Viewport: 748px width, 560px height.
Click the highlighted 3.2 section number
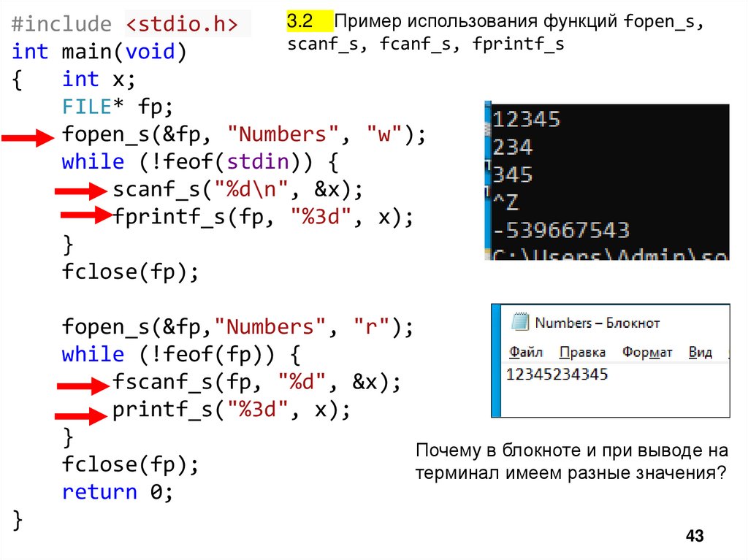[300, 21]
